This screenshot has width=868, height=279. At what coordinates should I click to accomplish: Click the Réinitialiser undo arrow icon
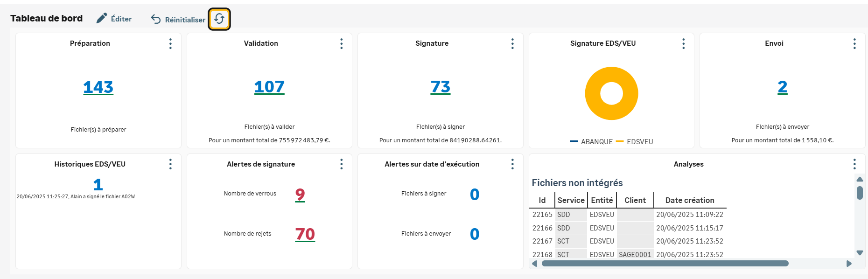156,19
